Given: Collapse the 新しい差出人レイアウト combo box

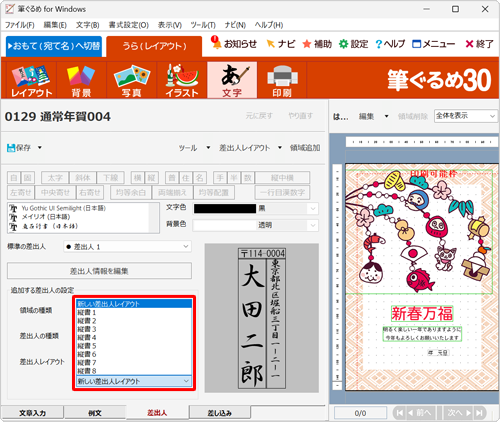Looking at the screenshot, I should tap(134, 381).
